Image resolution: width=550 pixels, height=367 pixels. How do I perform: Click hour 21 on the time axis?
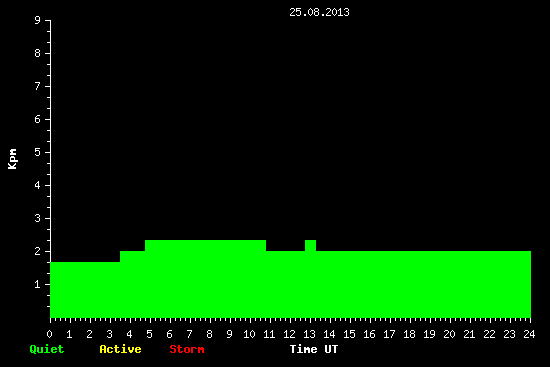(x=469, y=334)
